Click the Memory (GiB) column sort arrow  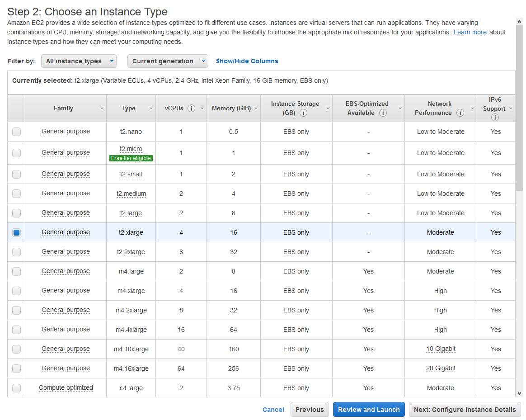point(256,109)
